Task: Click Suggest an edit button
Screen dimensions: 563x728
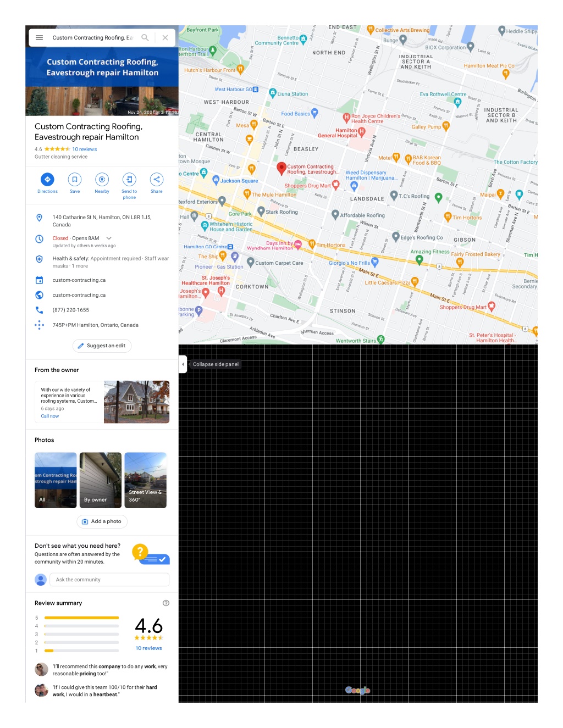Action: [x=102, y=346]
